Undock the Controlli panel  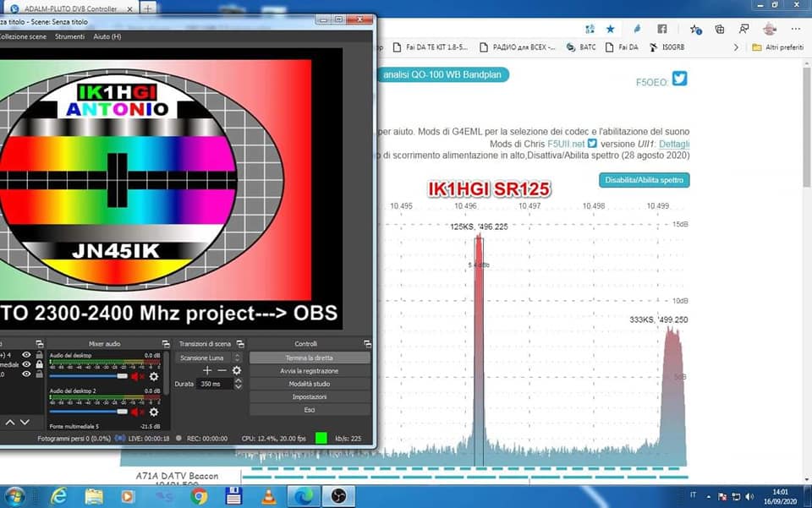click(367, 344)
